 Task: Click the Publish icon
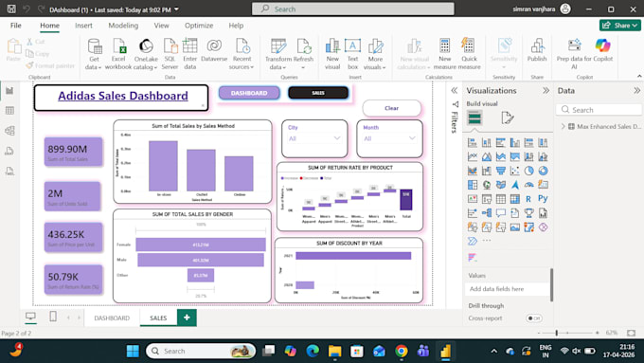(x=537, y=50)
